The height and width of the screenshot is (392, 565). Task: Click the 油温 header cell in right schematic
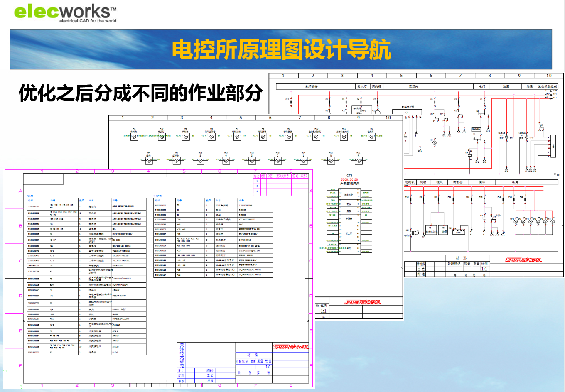530,86
